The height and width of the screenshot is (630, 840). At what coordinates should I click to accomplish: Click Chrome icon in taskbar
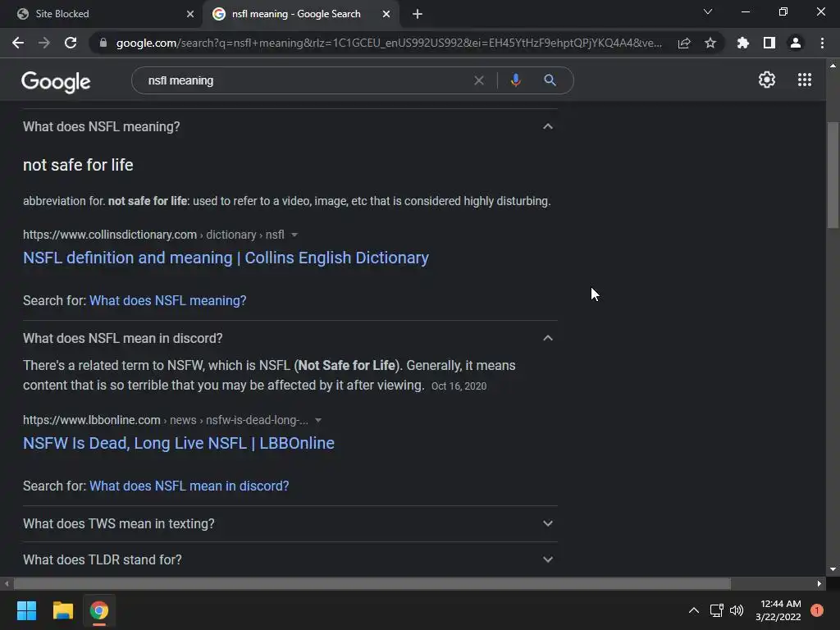point(99,610)
